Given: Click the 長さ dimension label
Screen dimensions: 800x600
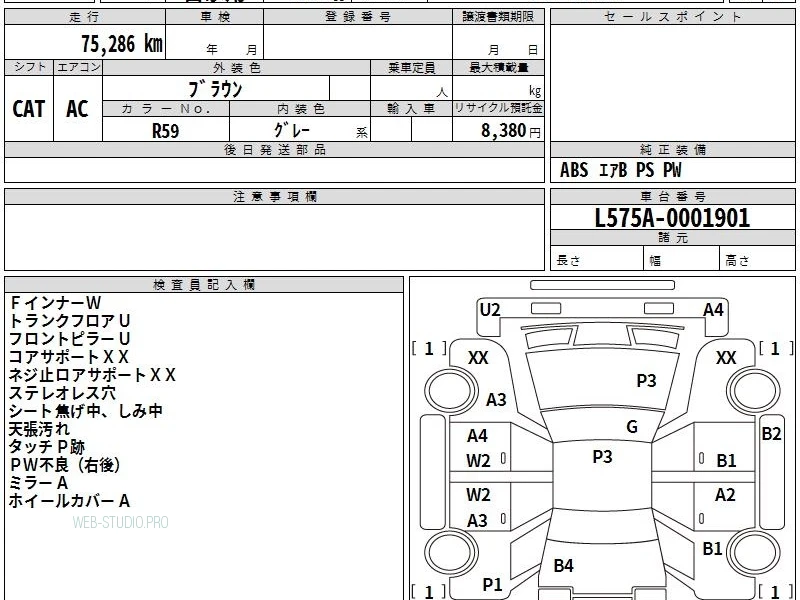Looking at the screenshot, I should (568, 261).
